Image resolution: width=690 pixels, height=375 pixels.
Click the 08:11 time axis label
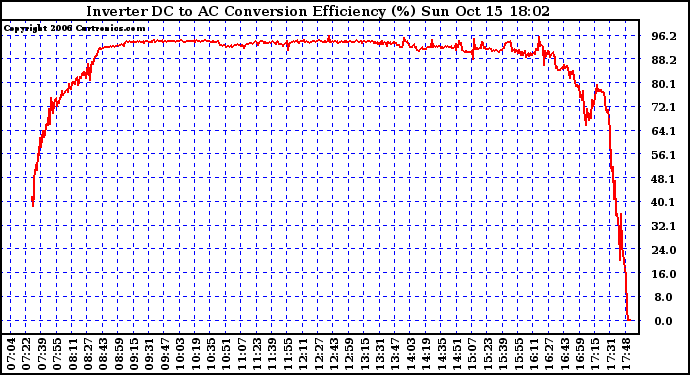coord(73,354)
